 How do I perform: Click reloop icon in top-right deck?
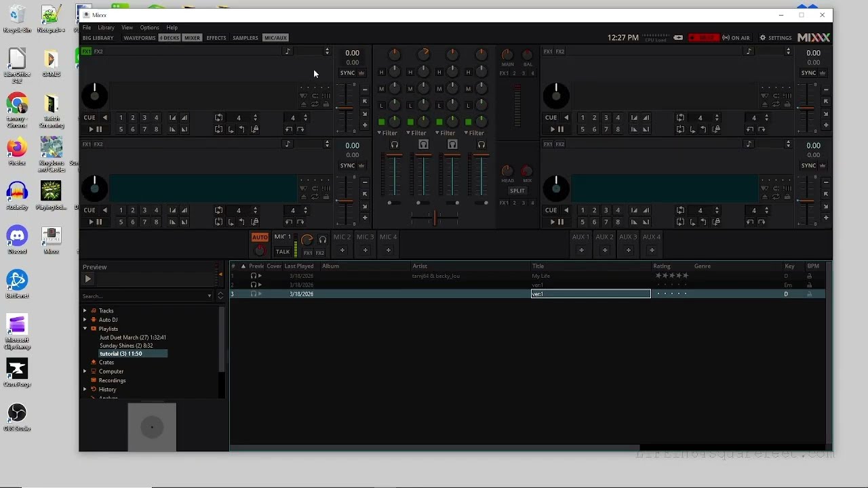(680, 129)
